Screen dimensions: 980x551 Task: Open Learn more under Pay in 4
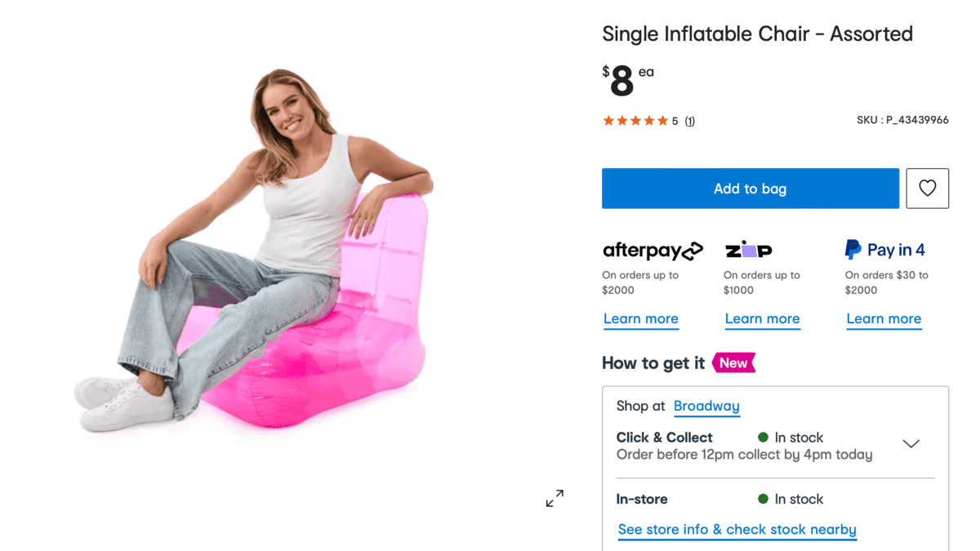click(884, 319)
